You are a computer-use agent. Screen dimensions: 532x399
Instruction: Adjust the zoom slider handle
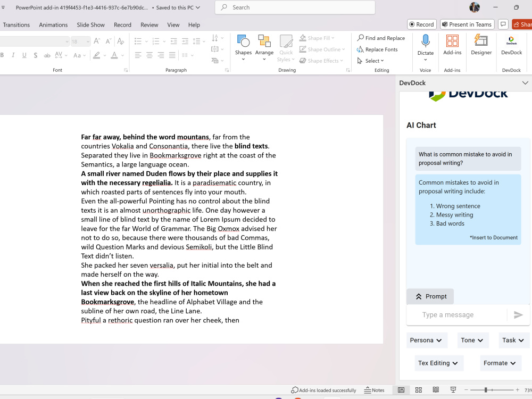pos(486,390)
